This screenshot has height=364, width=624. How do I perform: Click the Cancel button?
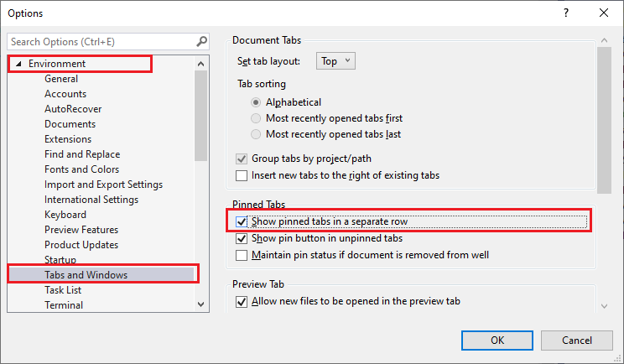[576, 340]
